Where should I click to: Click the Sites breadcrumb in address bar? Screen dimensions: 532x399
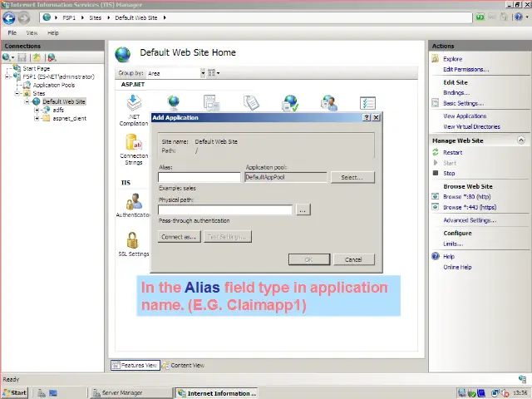[96, 17]
